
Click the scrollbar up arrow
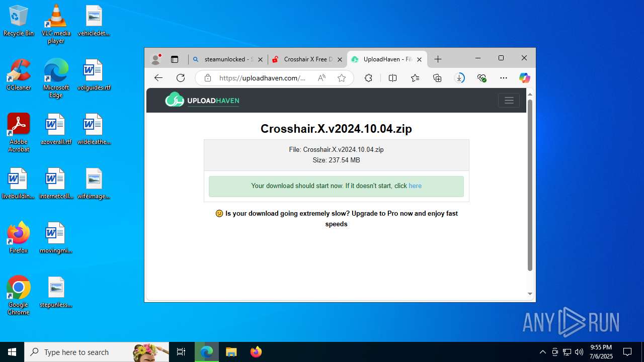[530, 94]
